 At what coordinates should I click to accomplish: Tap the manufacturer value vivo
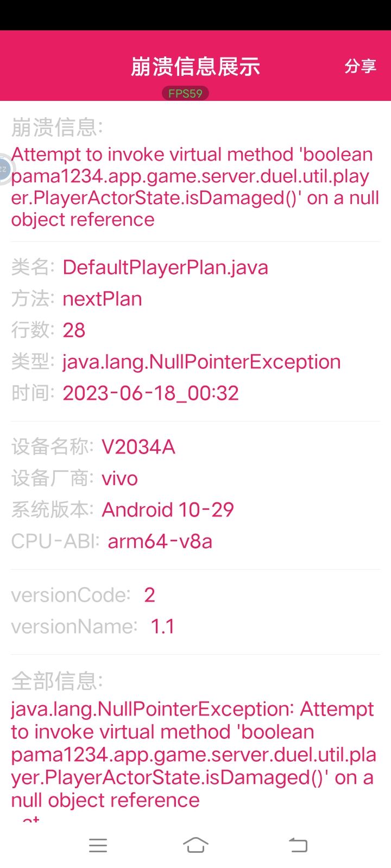(119, 478)
